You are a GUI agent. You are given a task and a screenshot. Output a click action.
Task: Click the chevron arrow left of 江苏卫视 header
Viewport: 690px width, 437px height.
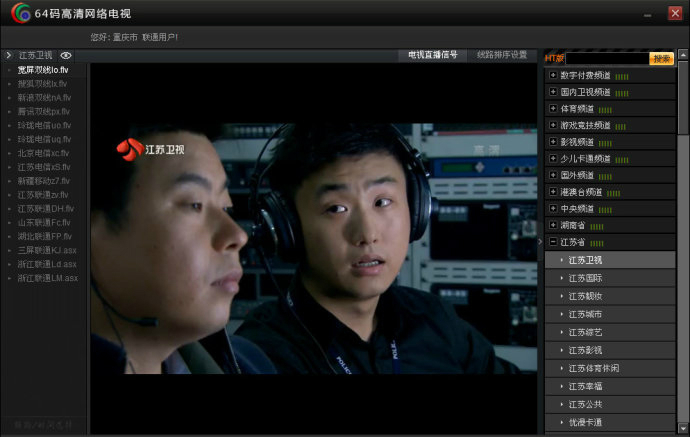point(8,55)
